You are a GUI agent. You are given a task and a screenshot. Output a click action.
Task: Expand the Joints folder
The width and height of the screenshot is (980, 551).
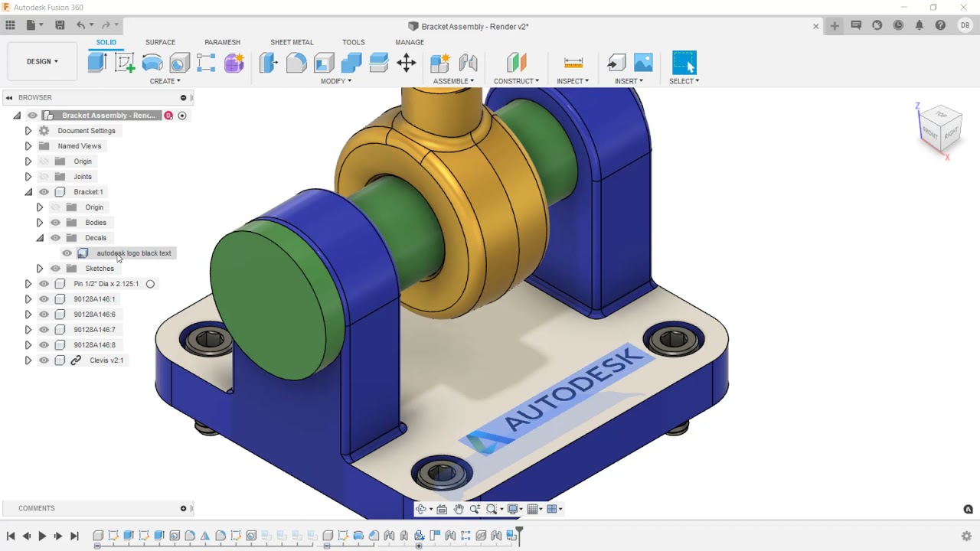(x=28, y=177)
